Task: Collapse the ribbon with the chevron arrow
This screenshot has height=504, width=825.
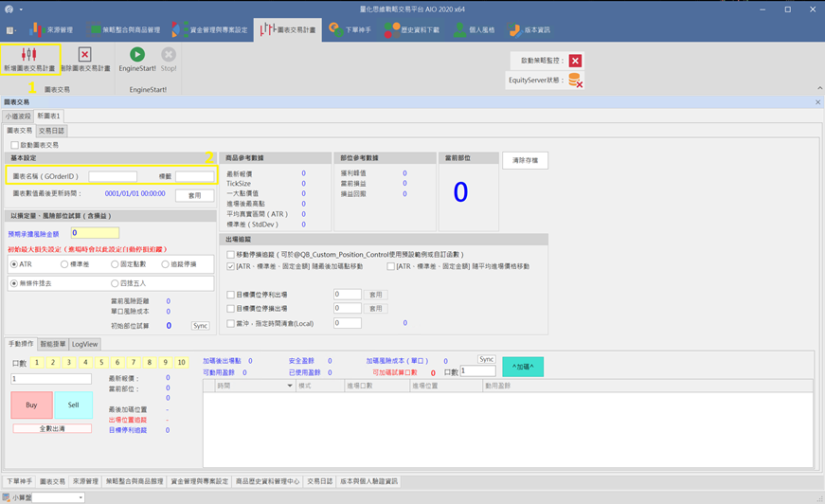Action: tap(818, 88)
